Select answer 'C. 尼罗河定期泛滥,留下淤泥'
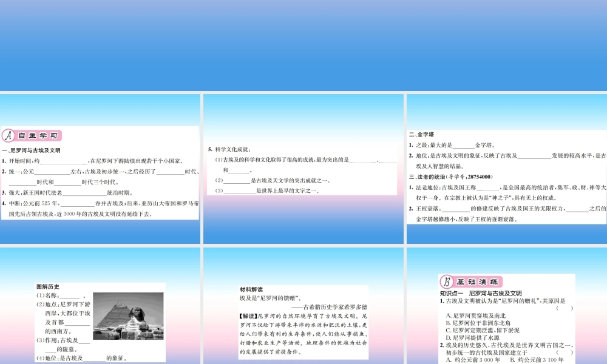This screenshot has width=607, height=364. pyautogui.click(x=483, y=331)
